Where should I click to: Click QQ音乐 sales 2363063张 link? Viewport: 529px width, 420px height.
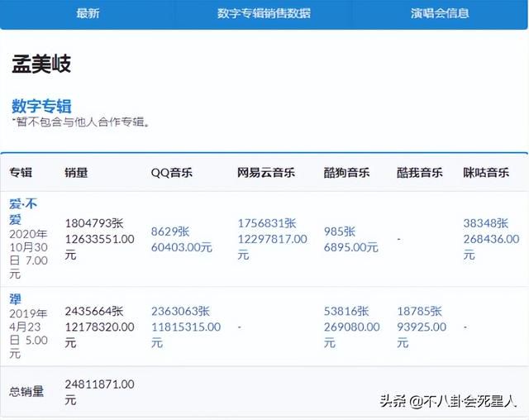[x=180, y=311]
